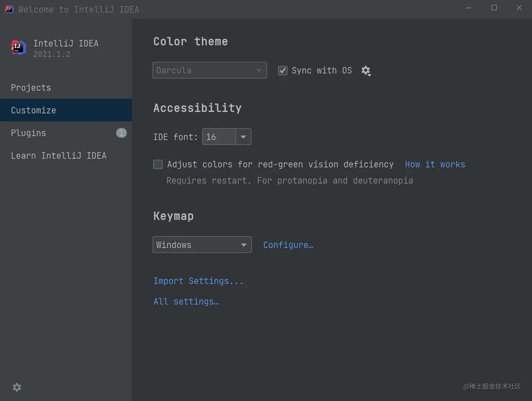The width and height of the screenshot is (532, 401).
Task: Open the Darcula color theme dropdown
Action: pos(209,70)
